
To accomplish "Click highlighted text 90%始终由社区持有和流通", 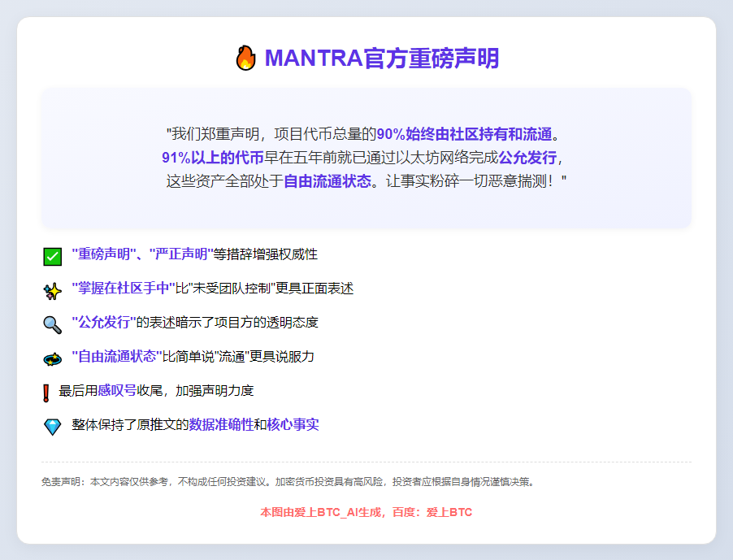I will coord(464,134).
